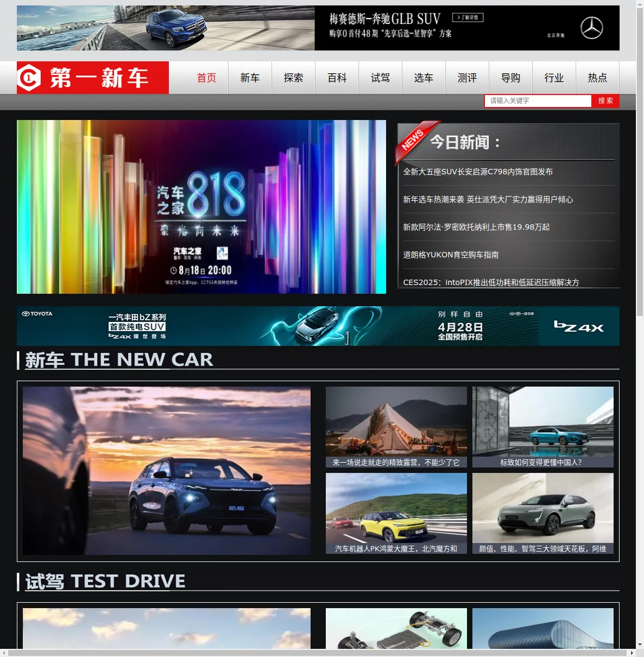644x657 pixels.
Task: Open the cloudy sky test drive photo
Action: [x=167, y=628]
